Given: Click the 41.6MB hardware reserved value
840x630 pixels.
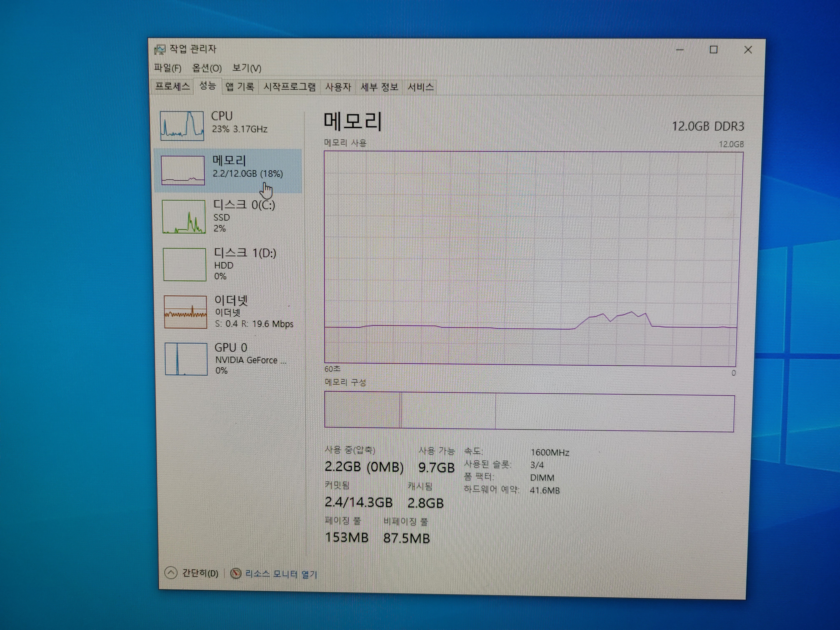Looking at the screenshot, I should pos(545,490).
